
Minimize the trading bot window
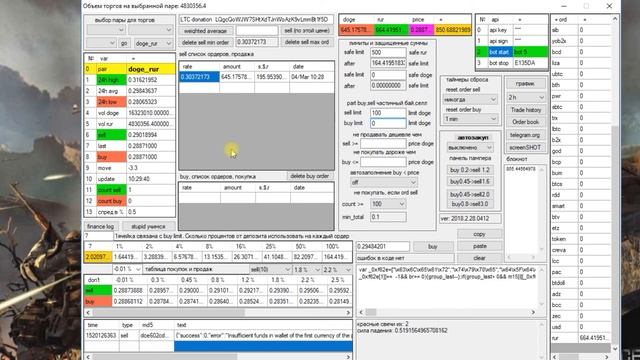[x=564, y=6]
